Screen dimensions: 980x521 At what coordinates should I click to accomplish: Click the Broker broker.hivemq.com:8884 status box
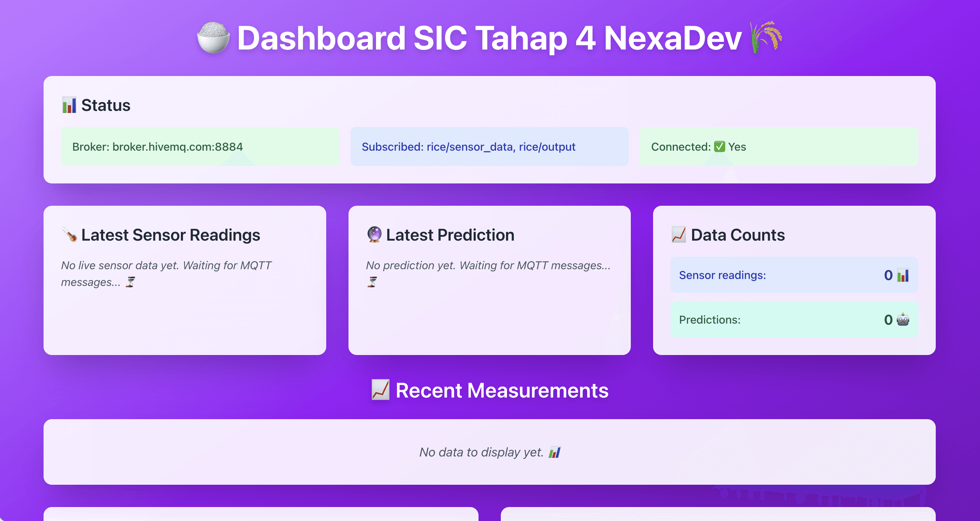click(200, 146)
